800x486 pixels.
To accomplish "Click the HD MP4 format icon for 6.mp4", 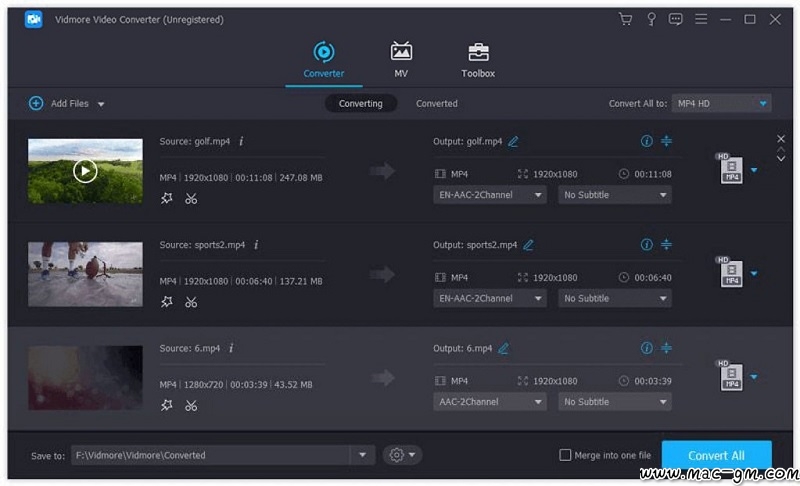I will pos(730,375).
